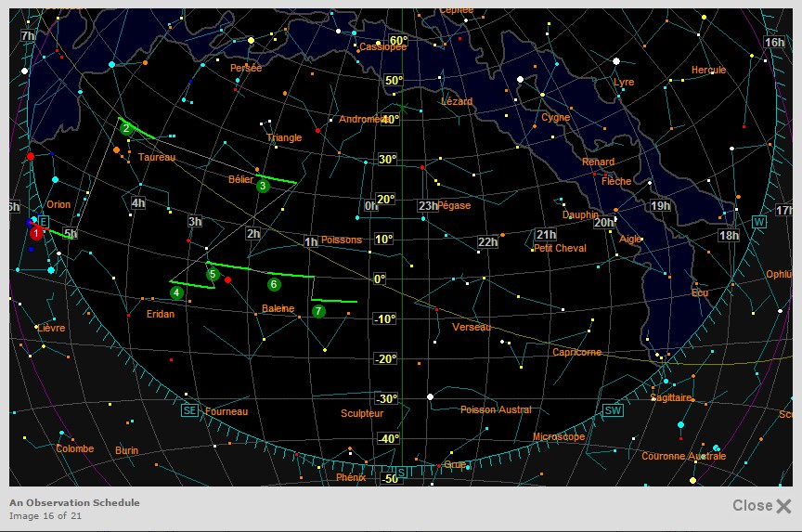
Task: Click the Bélier constellation label
Action: coord(241,179)
